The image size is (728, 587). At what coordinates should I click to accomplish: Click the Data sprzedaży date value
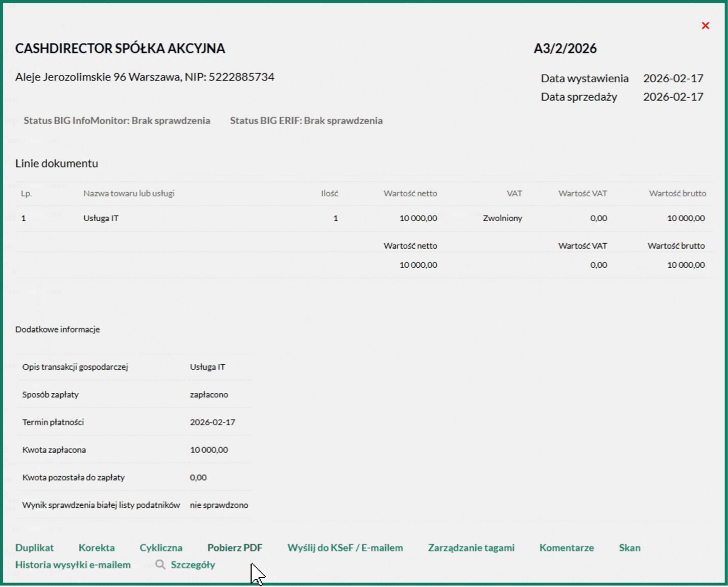(673, 97)
